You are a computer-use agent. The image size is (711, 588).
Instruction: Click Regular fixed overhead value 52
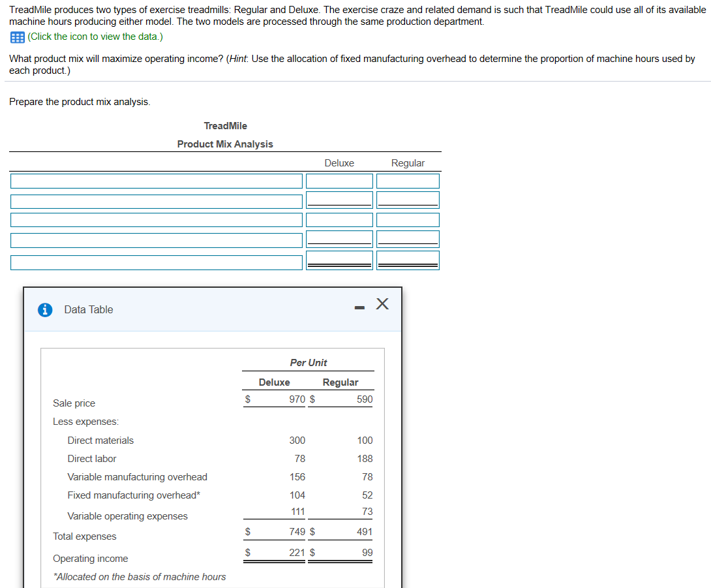coord(367,495)
